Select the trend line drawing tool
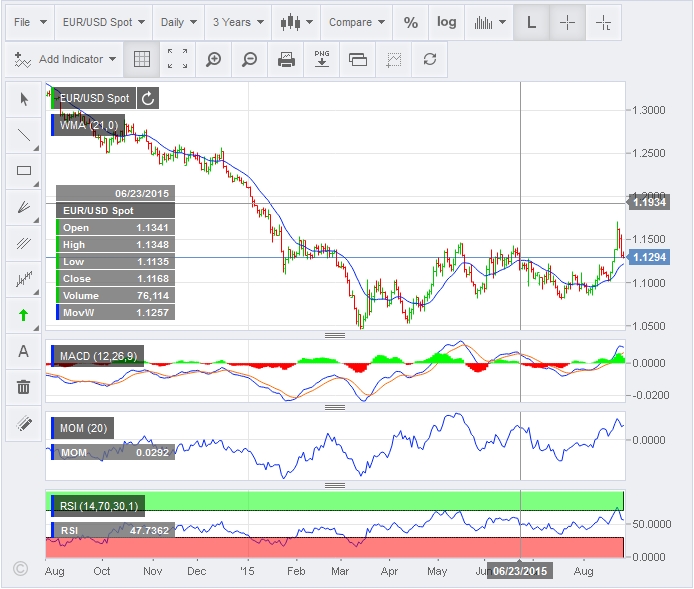 click(x=24, y=135)
